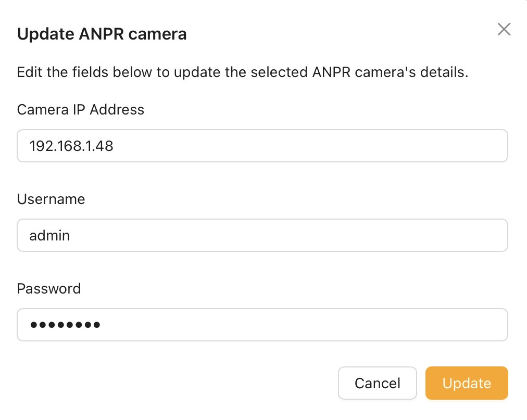Click the dialog description text

click(243, 72)
